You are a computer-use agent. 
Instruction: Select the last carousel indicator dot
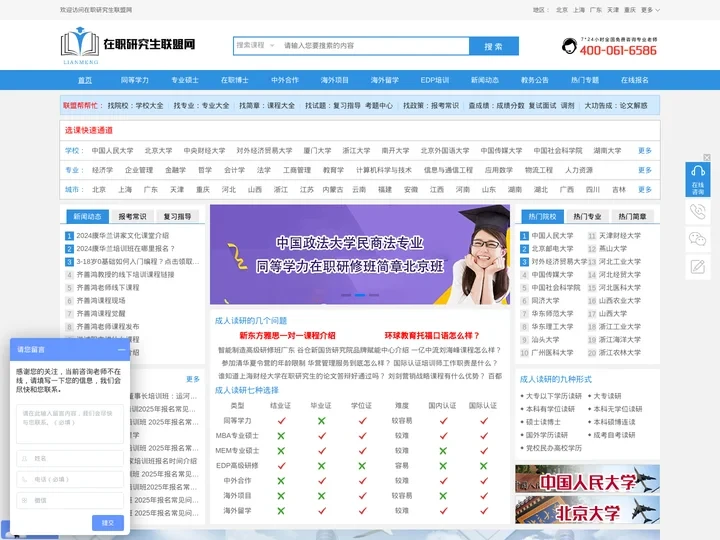click(374, 295)
